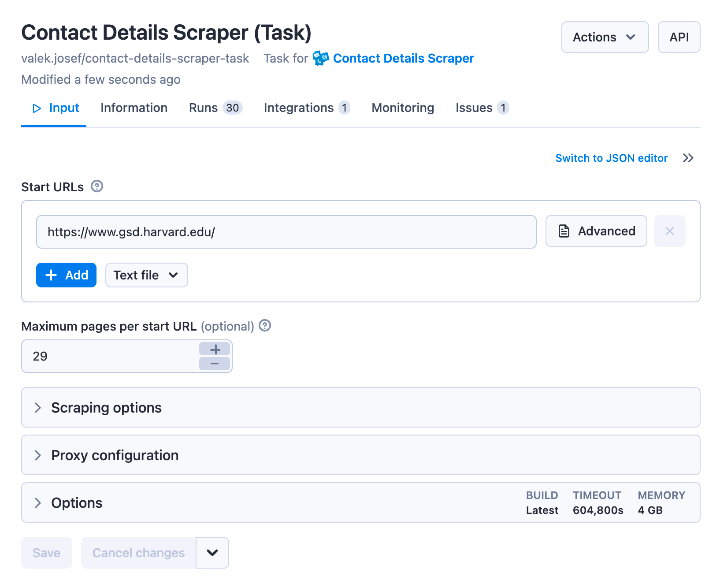Decrement maximum pages with the minus stepper
Screen dimensions: 720x588
pyautogui.click(x=215, y=364)
